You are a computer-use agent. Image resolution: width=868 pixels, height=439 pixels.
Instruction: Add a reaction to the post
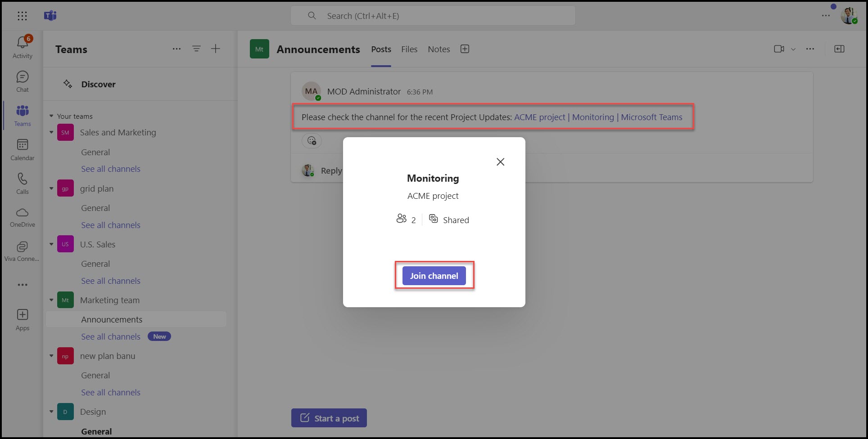312,141
